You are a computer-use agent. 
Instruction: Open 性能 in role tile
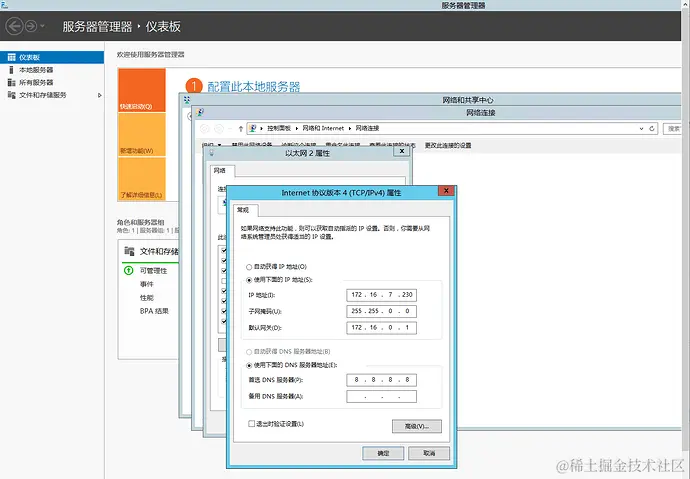[x=147, y=298]
